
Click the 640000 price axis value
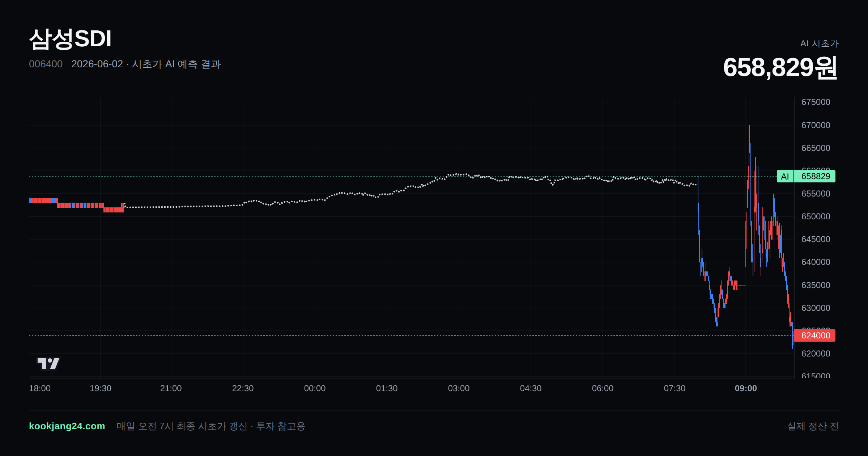pos(816,262)
